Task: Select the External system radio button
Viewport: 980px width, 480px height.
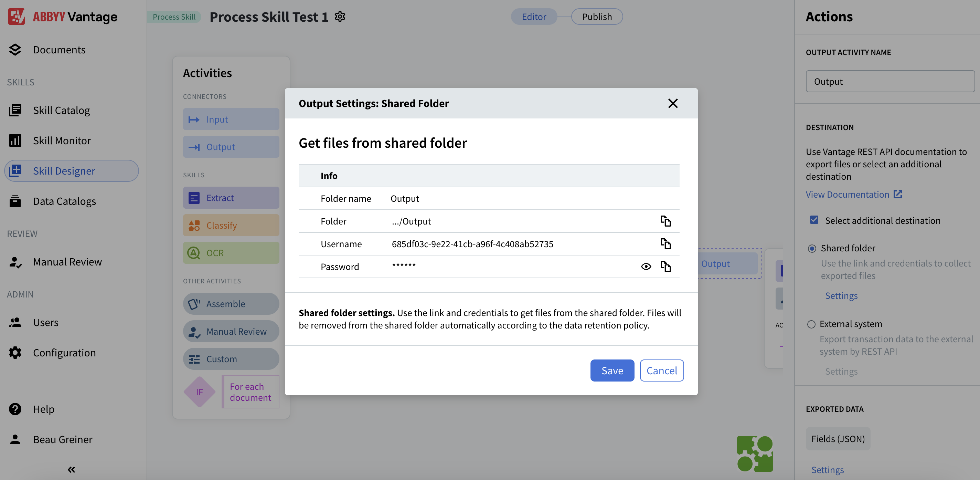Action: [x=812, y=324]
